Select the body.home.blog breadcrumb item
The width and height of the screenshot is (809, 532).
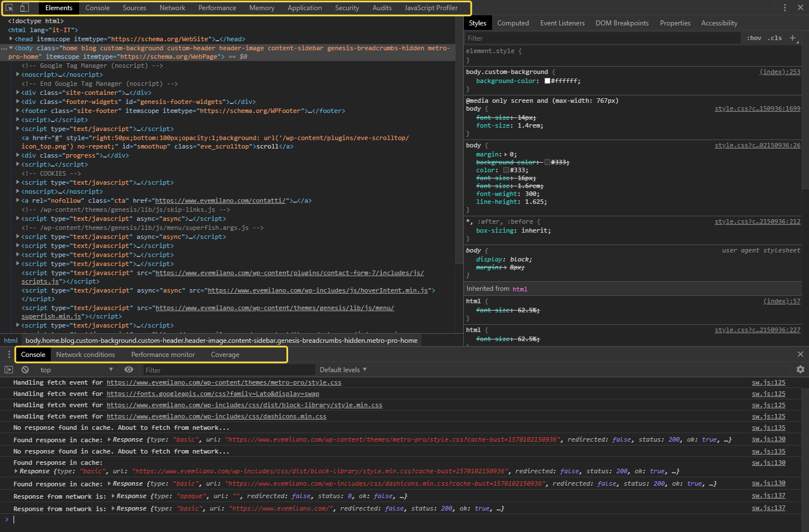221,341
